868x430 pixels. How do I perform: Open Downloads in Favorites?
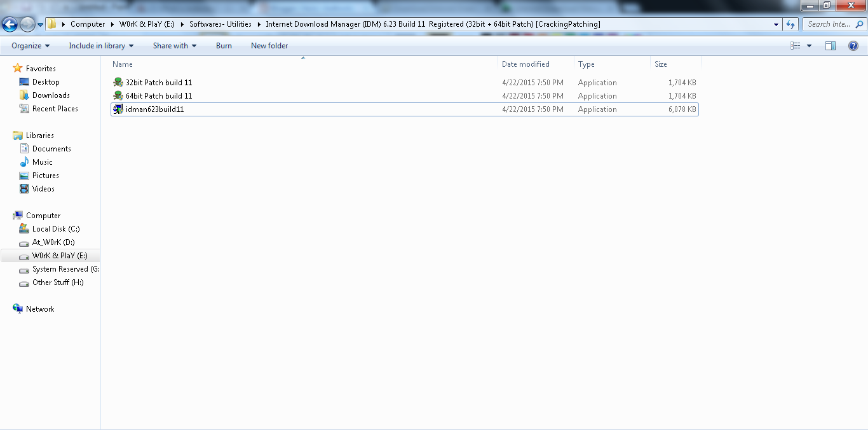(51, 95)
